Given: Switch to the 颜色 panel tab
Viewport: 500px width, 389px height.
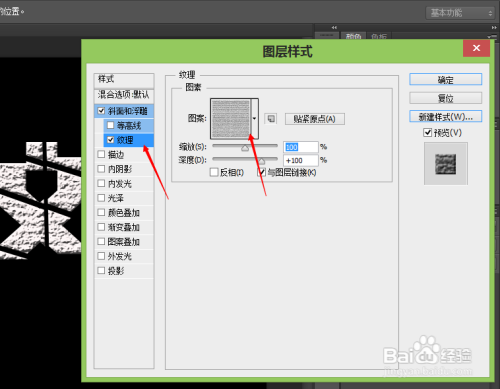Looking at the screenshot, I should click(x=353, y=36).
